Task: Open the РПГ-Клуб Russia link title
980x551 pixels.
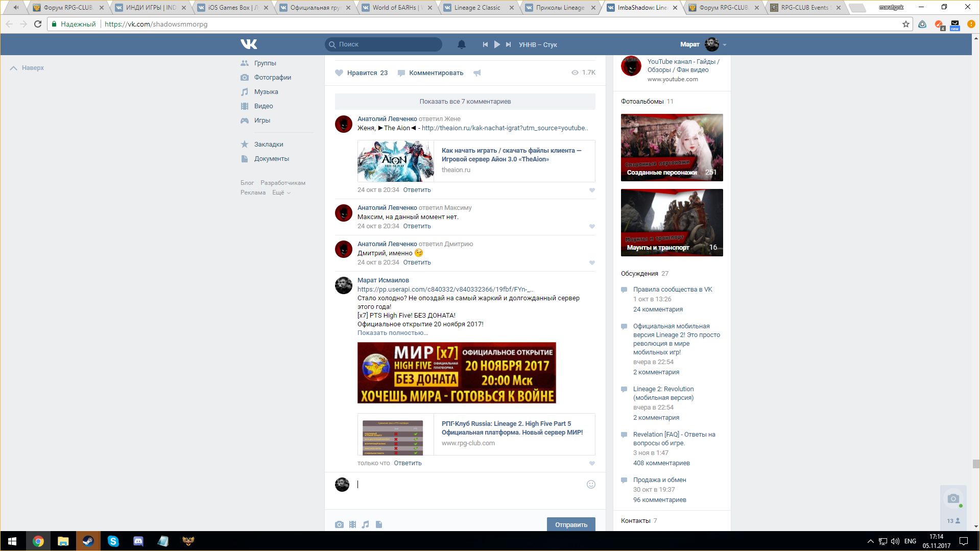Action: click(x=512, y=428)
